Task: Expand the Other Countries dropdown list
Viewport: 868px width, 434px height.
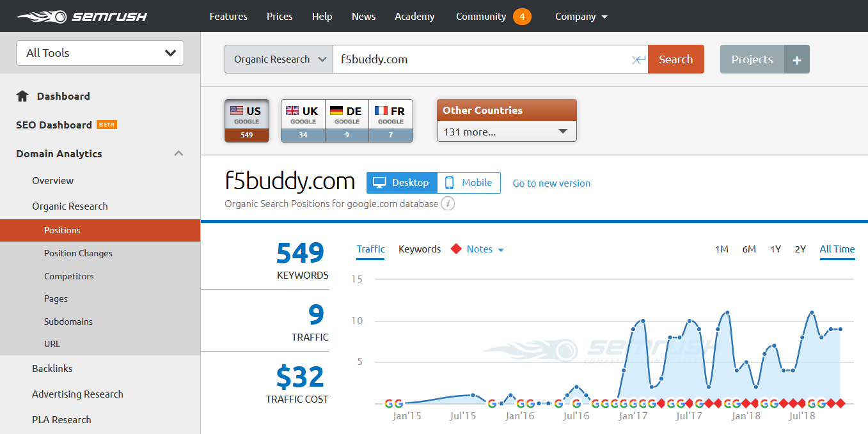Action: [x=507, y=132]
